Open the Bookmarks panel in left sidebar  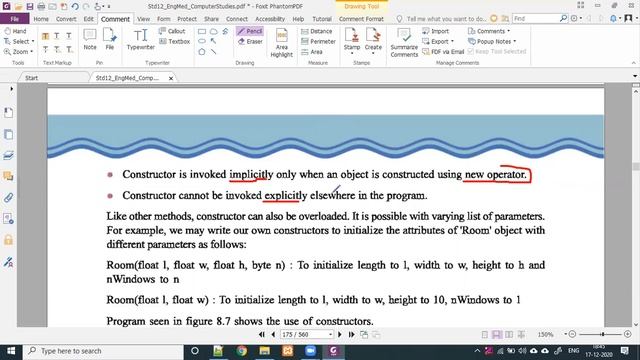pos(8,113)
